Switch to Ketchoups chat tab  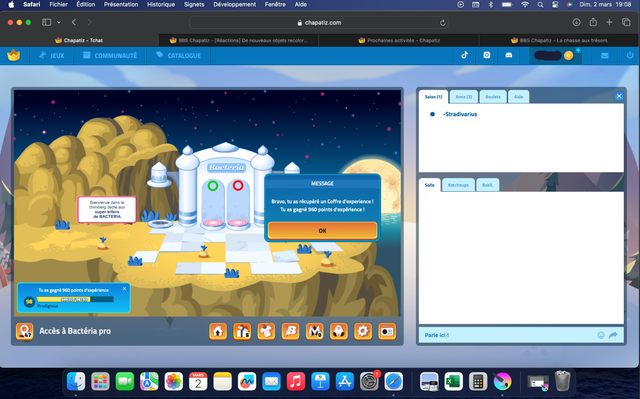click(x=458, y=185)
